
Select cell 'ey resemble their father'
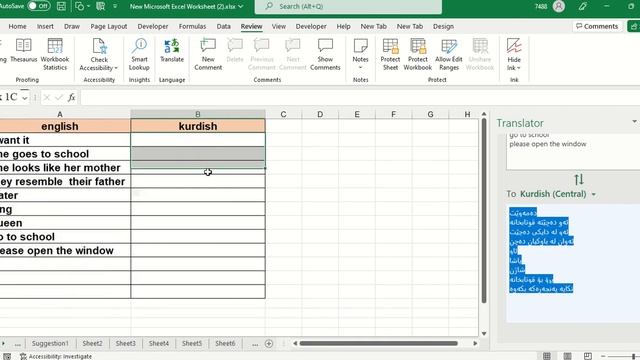(65, 182)
